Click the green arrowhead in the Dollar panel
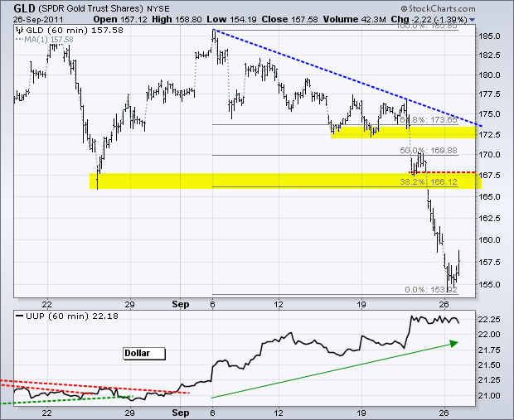 (x=453, y=343)
